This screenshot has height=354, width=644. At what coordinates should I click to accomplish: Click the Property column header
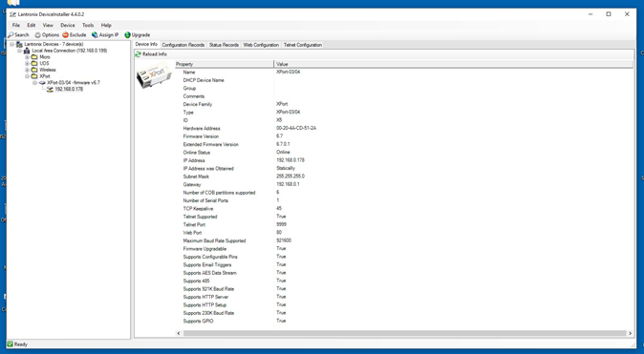coord(225,64)
